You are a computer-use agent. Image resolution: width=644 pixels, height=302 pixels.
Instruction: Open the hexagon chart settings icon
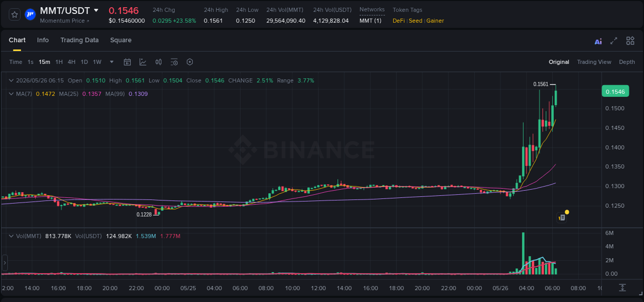[x=190, y=62]
